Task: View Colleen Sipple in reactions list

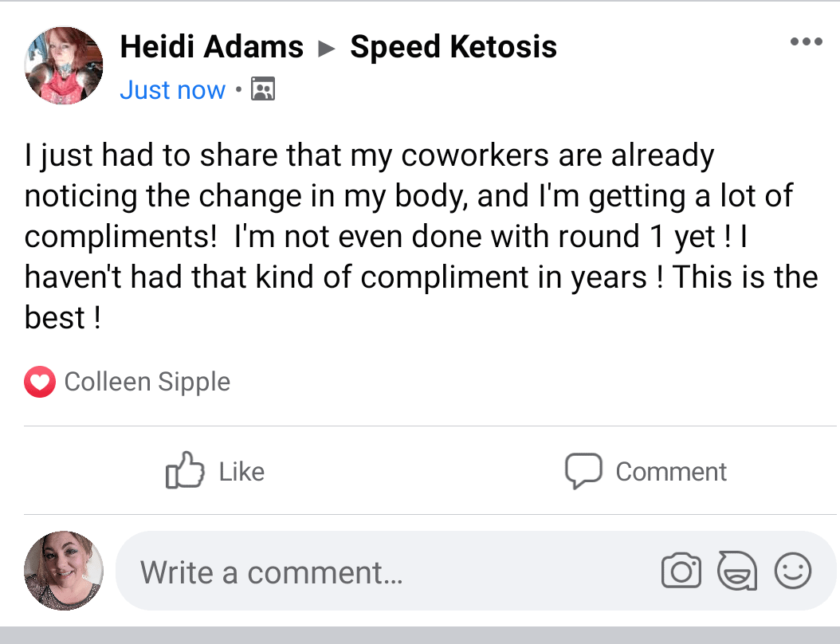Action: [147, 382]
